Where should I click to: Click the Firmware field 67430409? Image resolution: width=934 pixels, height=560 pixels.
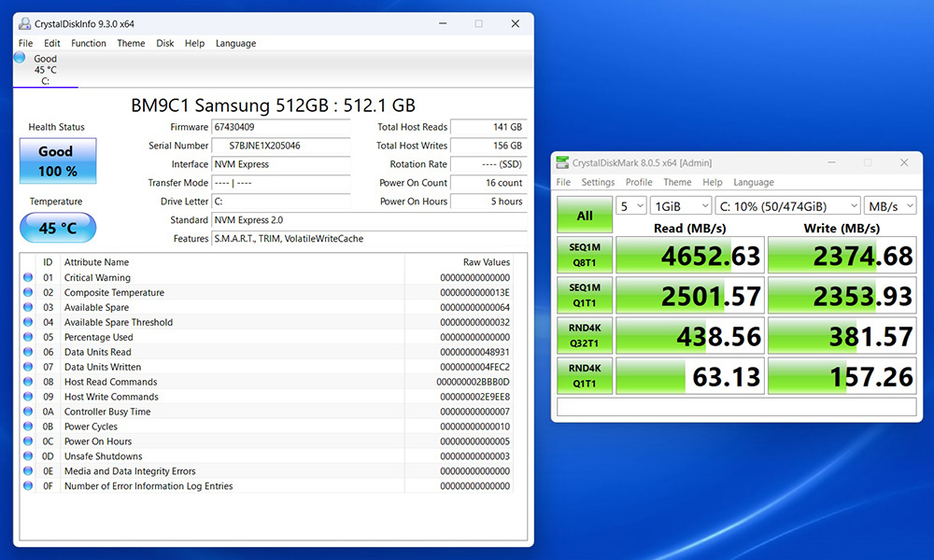(x=280, y=127)
